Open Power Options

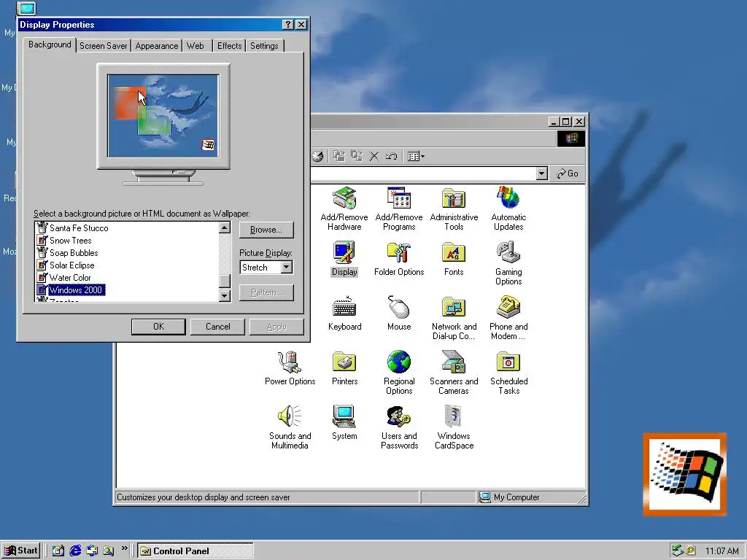(290, 368)
